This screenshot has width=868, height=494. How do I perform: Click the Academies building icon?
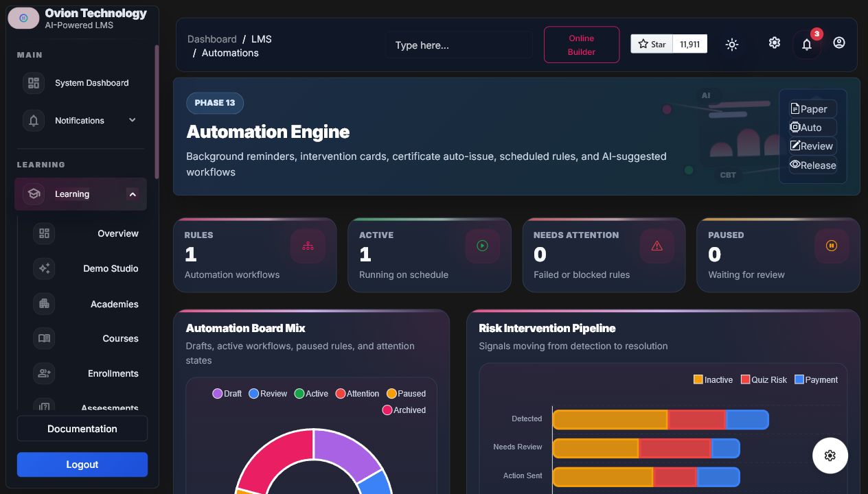[44, 304]
